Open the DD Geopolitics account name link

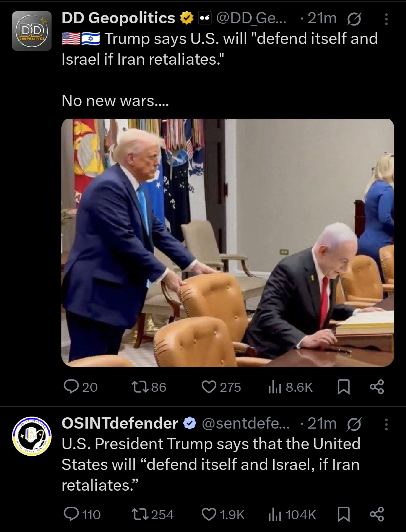pyautogui.click(x=118, y=18)
